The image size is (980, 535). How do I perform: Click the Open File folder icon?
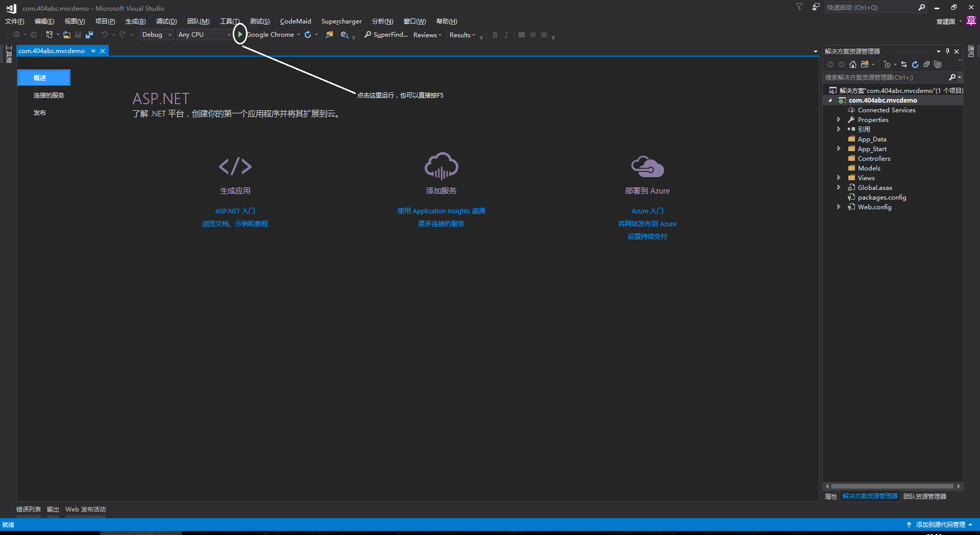point(67,35)
